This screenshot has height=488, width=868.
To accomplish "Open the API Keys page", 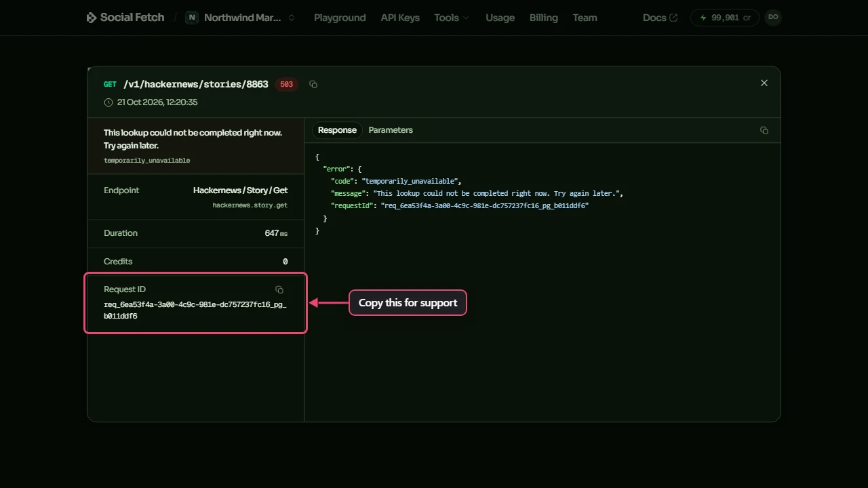I will [400, 18].
